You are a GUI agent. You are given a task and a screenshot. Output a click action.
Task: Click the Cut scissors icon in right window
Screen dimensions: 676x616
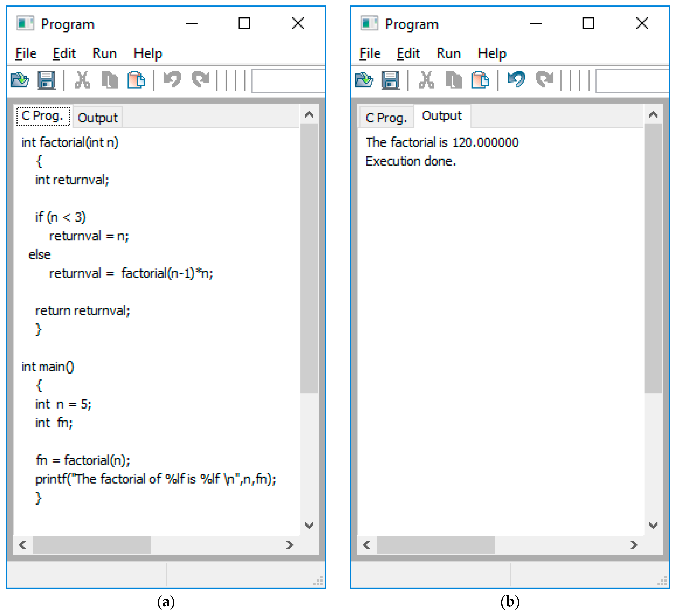(x=427, y=80)
